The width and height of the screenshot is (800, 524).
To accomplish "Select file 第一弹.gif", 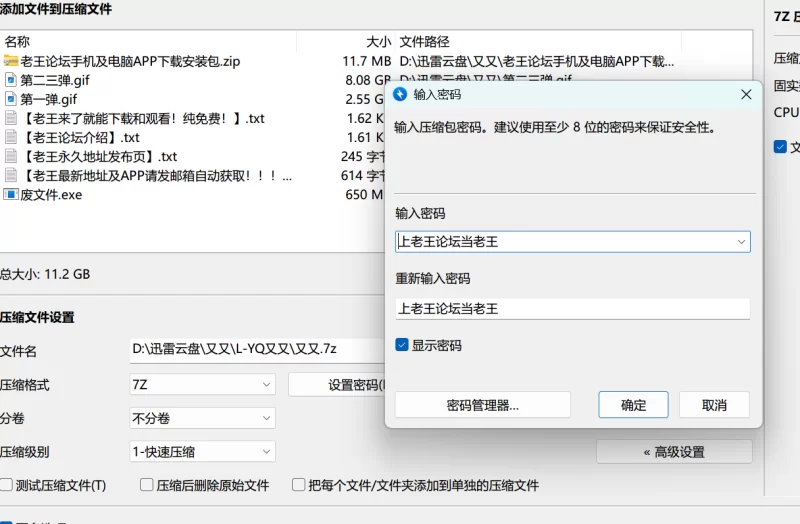I will (x=48, y=99).
